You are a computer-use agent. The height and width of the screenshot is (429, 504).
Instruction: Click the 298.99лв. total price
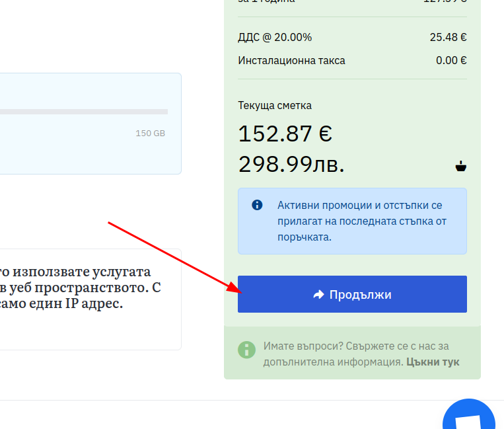tap(291, 165)
